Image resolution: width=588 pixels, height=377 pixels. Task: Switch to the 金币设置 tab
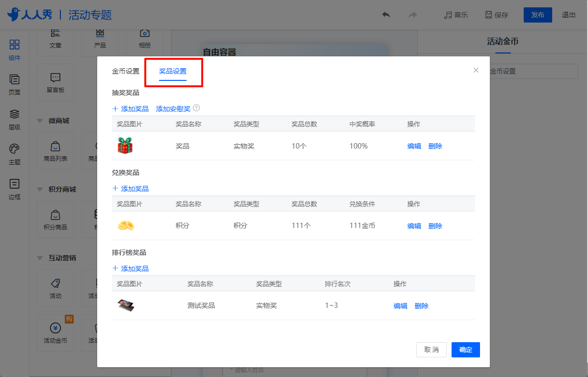pyautogui.click(x=126, y=71)
